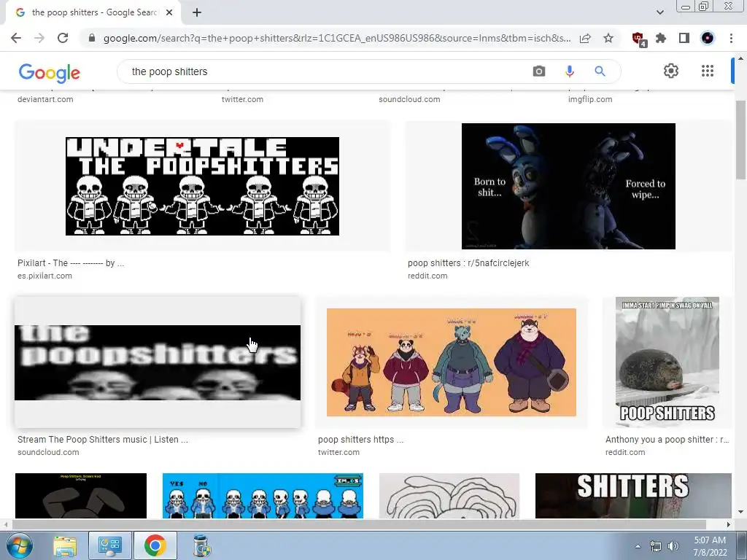
Task: Click reddit.com under the Bonnie image
Action: click(x=427, y=276)
